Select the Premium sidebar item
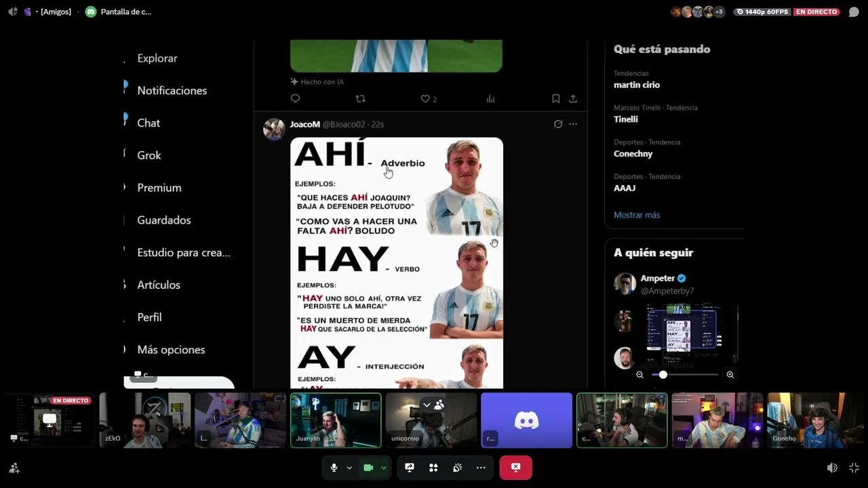This screenshot has width=868, height=488. click(159, 188)
